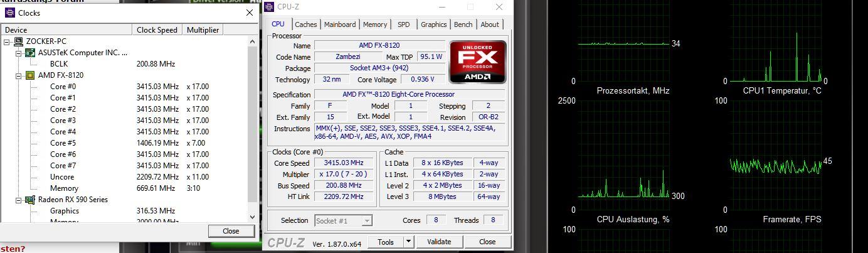Click scroll down arrow in Clocks list
Image resolution: width=868 pixels, height=253 pixels.
[253, 216]
